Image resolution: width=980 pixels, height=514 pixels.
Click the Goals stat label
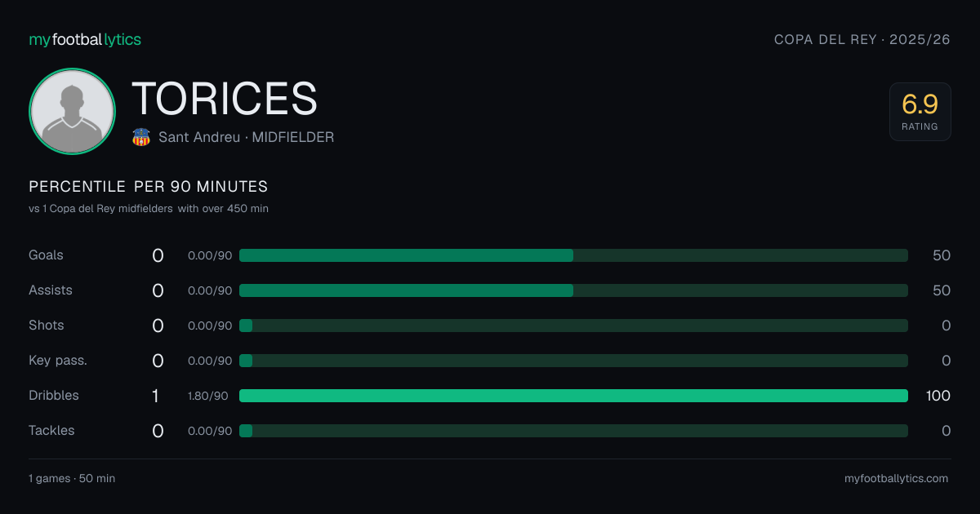pyautogui.click(x=46, y=255)
